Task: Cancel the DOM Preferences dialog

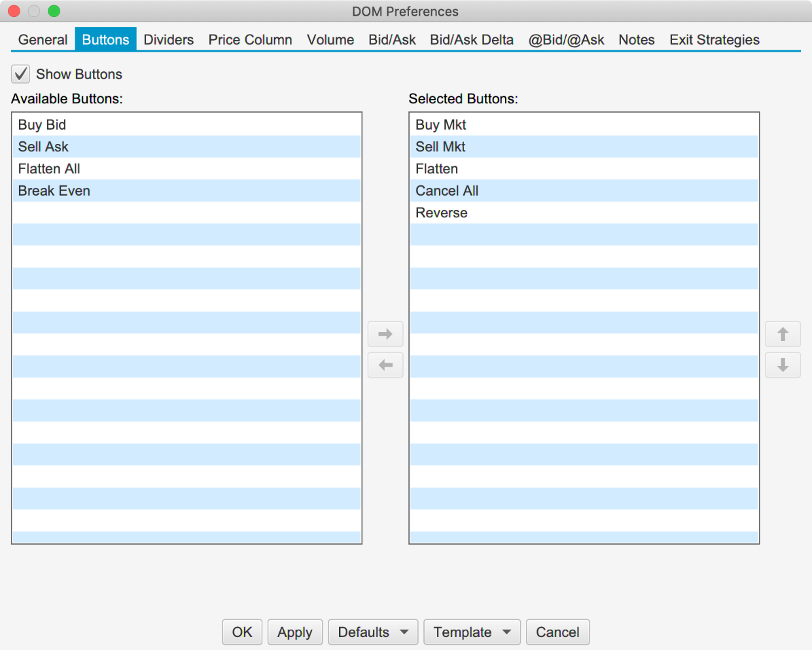Action: coord(557,632)
